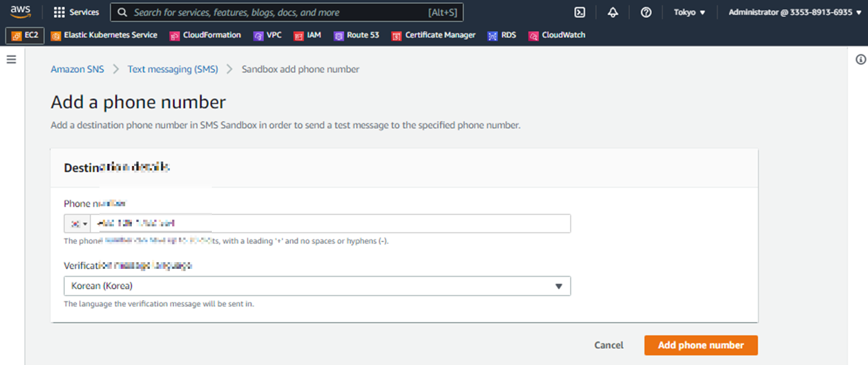The image size is (868, 365).
Task: Expand the Tokyo region selector
Action: 689,12
